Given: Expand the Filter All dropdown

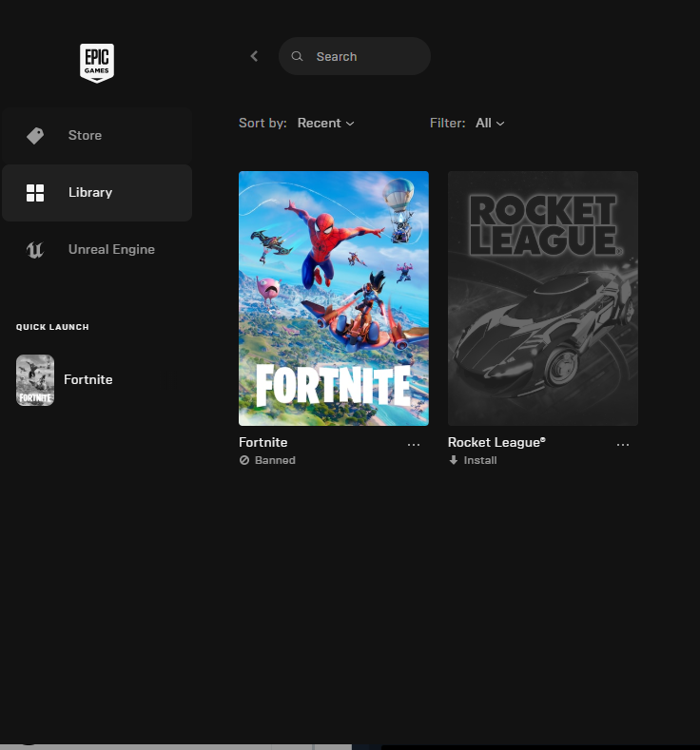Looking at the screenshot, I should 490,123.
